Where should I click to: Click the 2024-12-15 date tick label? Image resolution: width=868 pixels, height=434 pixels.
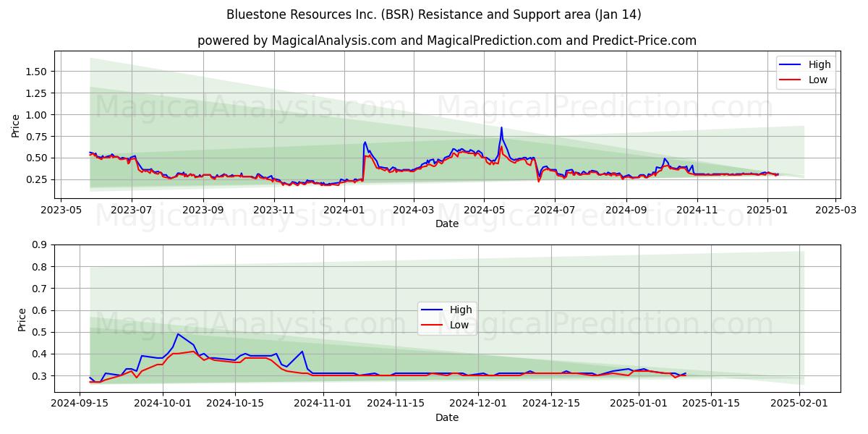pos(550,403)
